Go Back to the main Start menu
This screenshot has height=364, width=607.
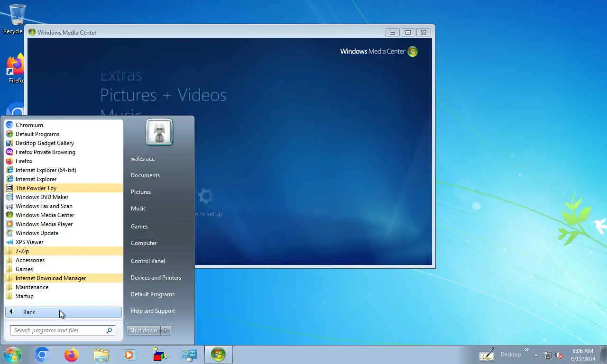[64, 312]
